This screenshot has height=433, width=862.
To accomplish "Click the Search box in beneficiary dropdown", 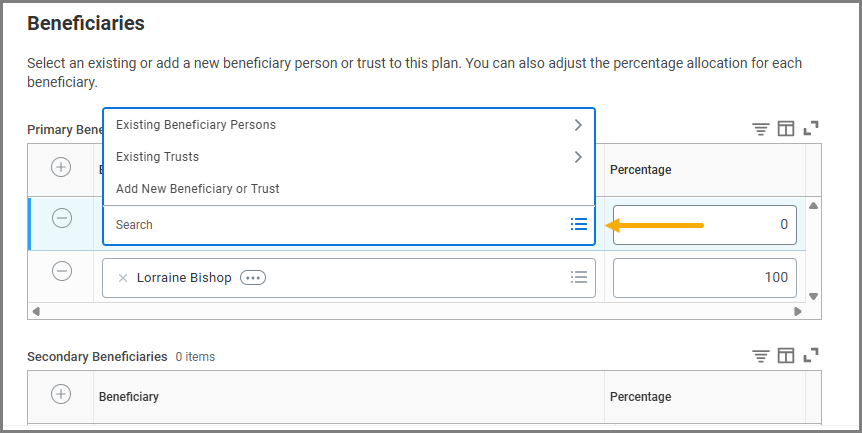I will click(330, 225).
